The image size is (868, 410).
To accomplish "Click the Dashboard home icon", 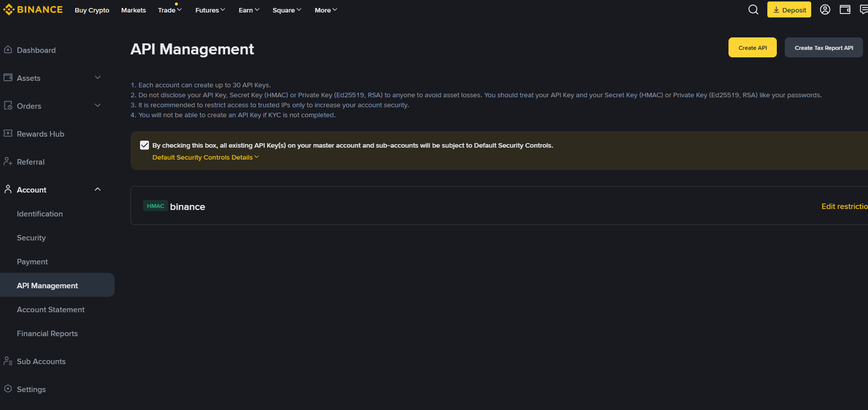I will (x=8, y=50).
